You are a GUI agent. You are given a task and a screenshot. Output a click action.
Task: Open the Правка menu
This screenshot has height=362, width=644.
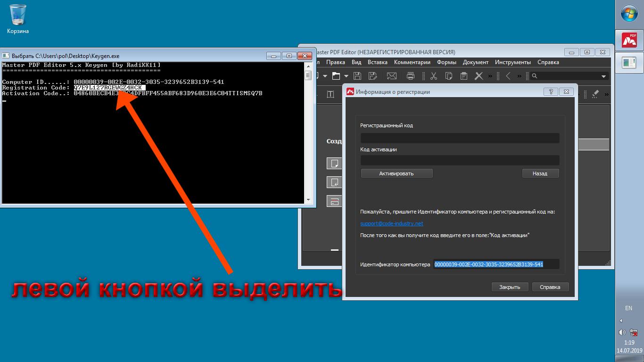pos(336,62)
